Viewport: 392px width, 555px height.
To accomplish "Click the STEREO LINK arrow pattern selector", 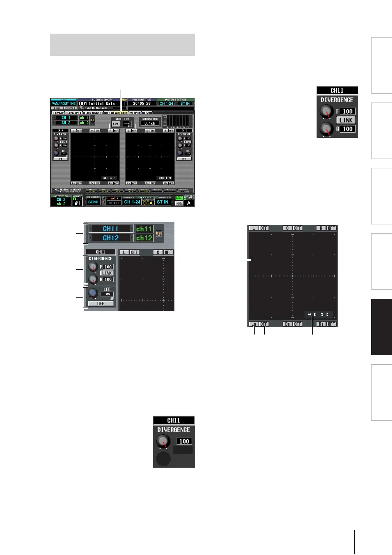I will 127,124.
